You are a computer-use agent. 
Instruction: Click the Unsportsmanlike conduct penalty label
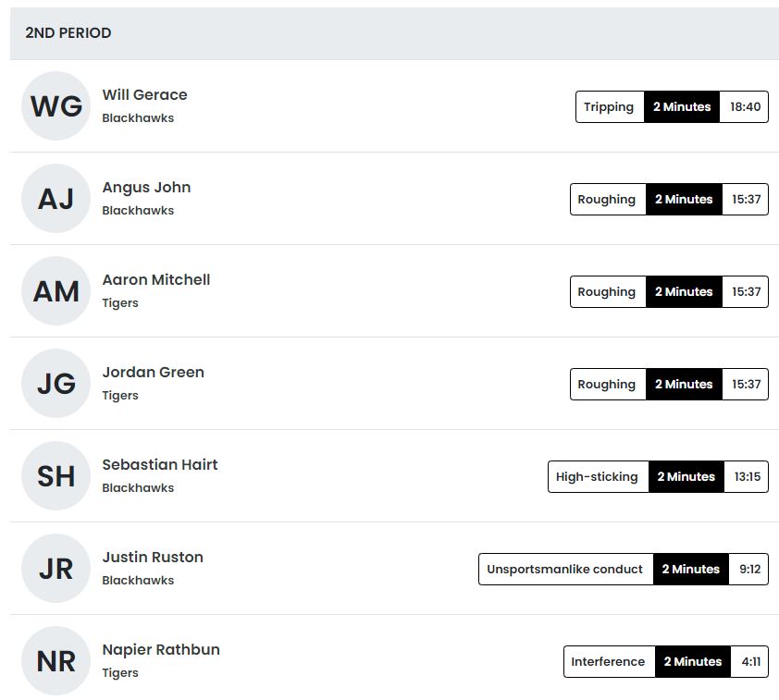pyautogui.click(x=566, y=569)
